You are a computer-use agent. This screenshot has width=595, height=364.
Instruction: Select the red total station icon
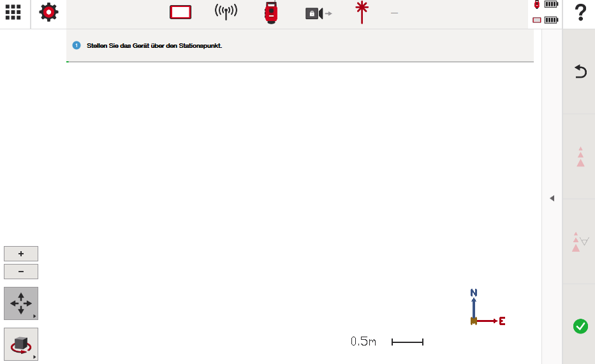(x=271, y=12)
